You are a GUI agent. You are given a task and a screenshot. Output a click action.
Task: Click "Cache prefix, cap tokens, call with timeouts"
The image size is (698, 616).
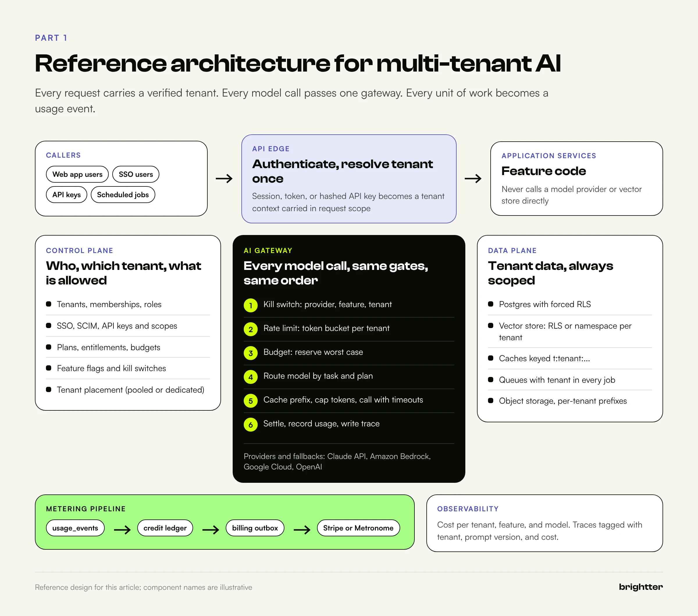click(x=343, y=400)
